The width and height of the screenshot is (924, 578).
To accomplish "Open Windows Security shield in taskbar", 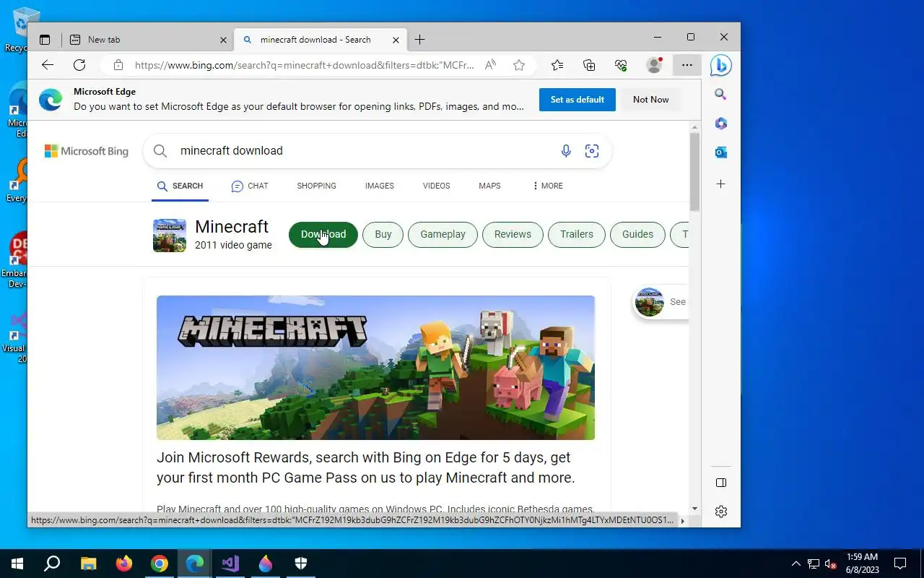I will coord(301,564).
